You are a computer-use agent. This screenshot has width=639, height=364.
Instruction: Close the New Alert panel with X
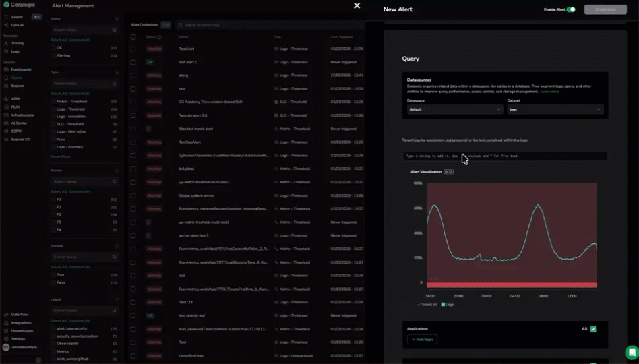point(357,6)
